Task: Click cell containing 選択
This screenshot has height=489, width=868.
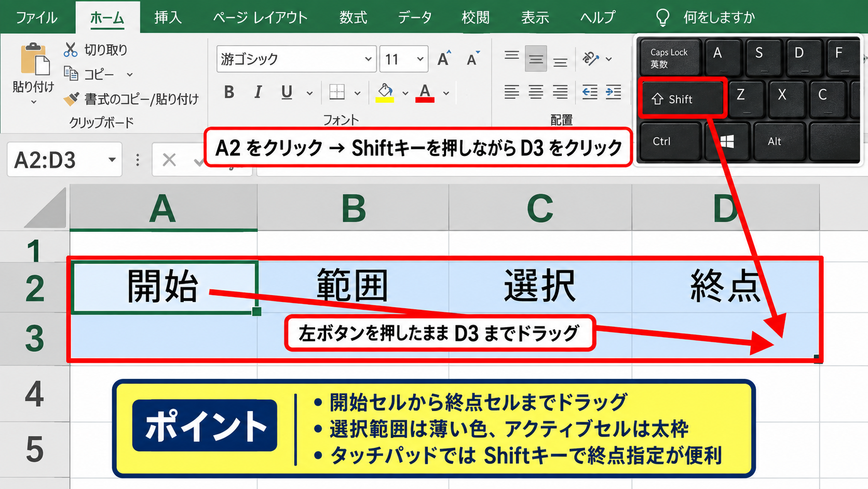Action: point(540,287)
